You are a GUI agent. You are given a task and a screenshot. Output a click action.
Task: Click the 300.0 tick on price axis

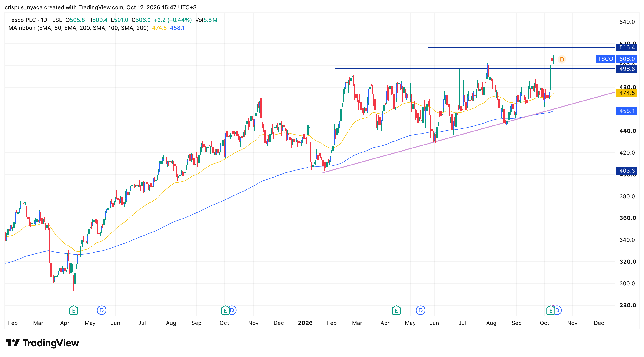(x=627, y=283)
